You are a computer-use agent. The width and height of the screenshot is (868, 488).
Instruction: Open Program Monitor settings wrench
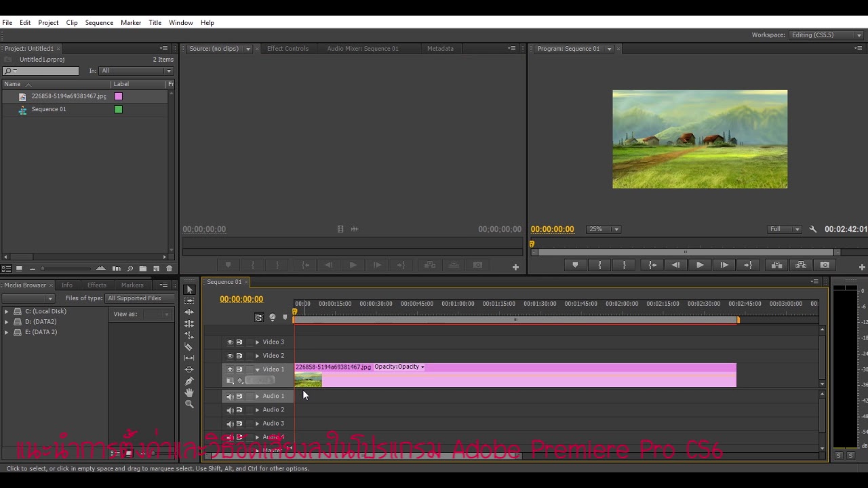coord(813,229)
